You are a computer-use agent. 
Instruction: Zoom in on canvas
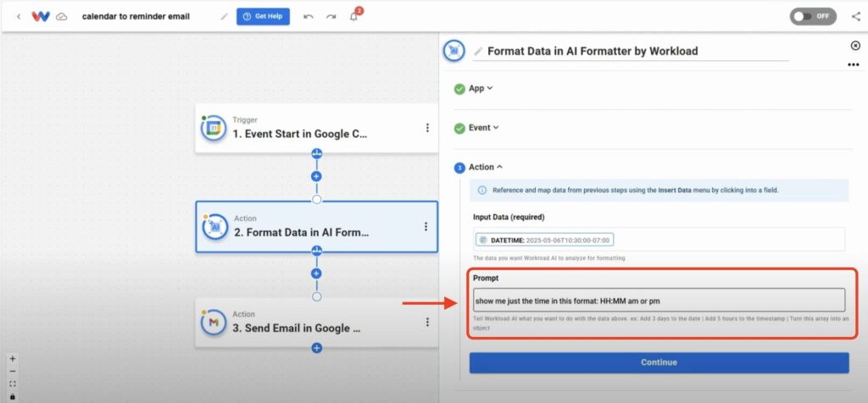[x=13, y=359]
